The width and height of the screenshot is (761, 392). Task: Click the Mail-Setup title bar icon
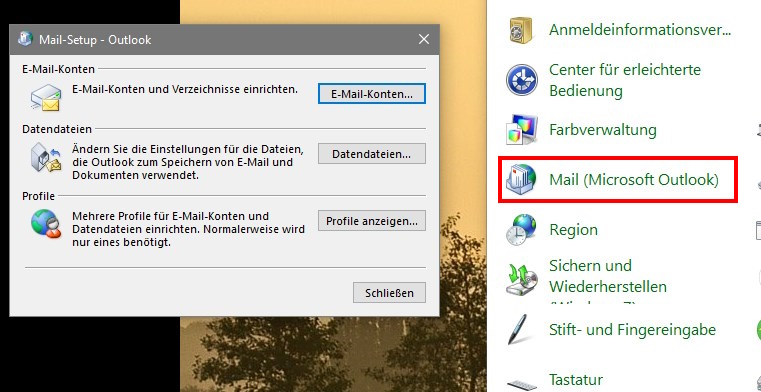click(x=25, y=39)
